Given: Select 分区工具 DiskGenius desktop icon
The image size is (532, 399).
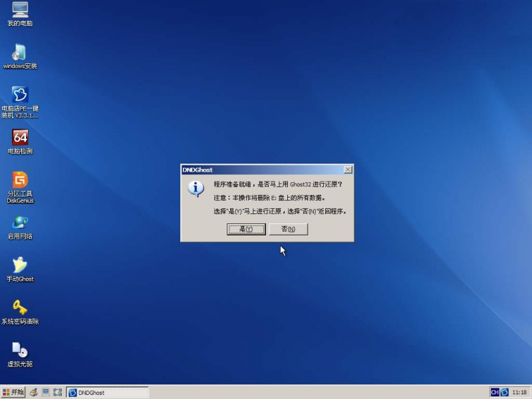Looking at the screenshot, I should 20,188.
